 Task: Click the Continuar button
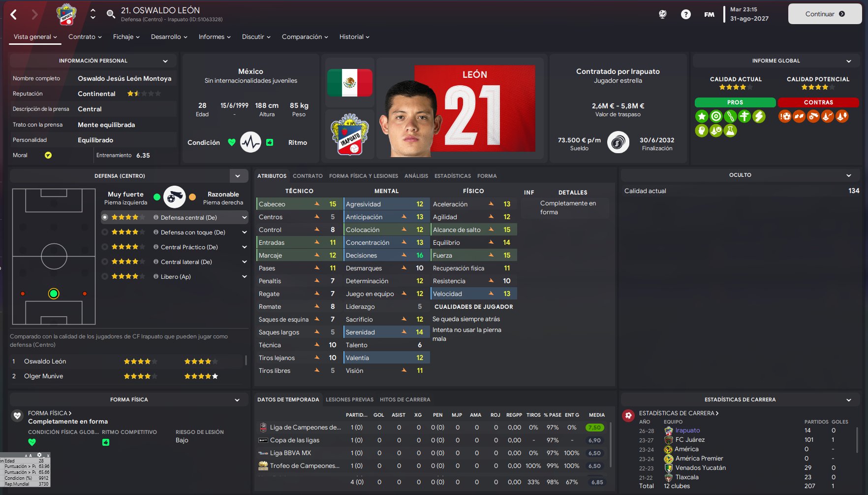(x=825, y=14)
